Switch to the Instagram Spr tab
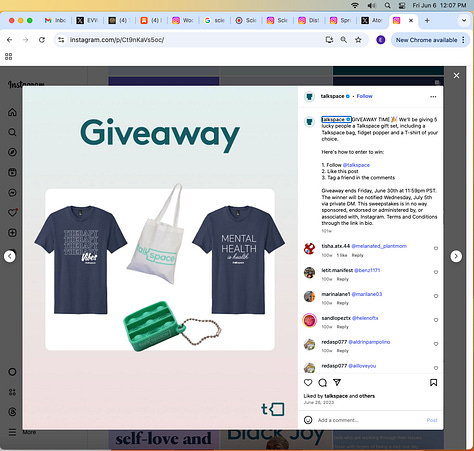Viewport: 474px width, 451px height. (340, 20)
